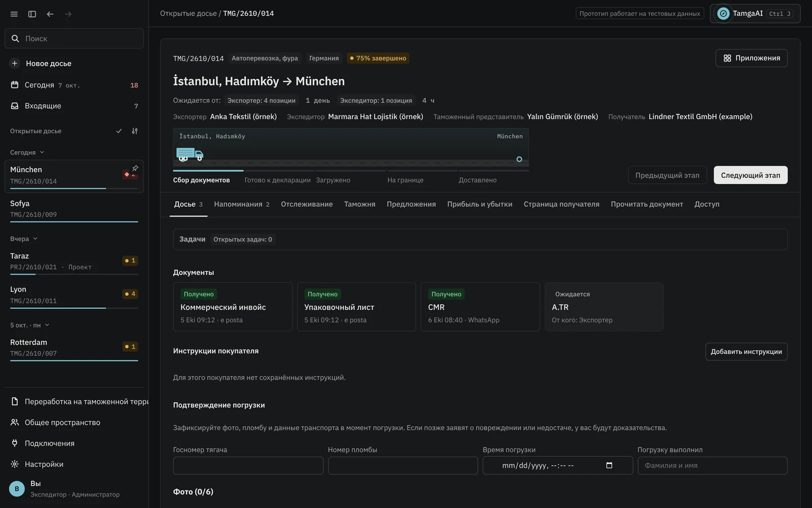Click the Поиск search field
812x508 pixels.
tap(74, 39)
